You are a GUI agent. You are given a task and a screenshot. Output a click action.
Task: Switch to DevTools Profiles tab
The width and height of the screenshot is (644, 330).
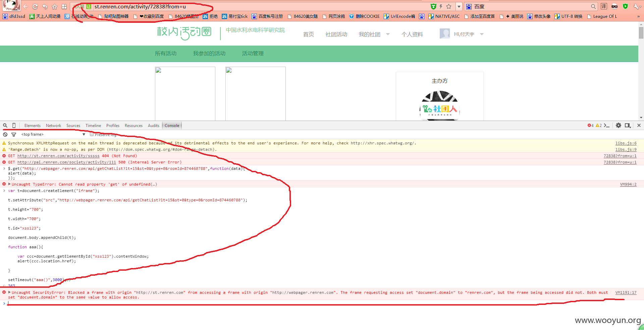[x=113, y=126]
